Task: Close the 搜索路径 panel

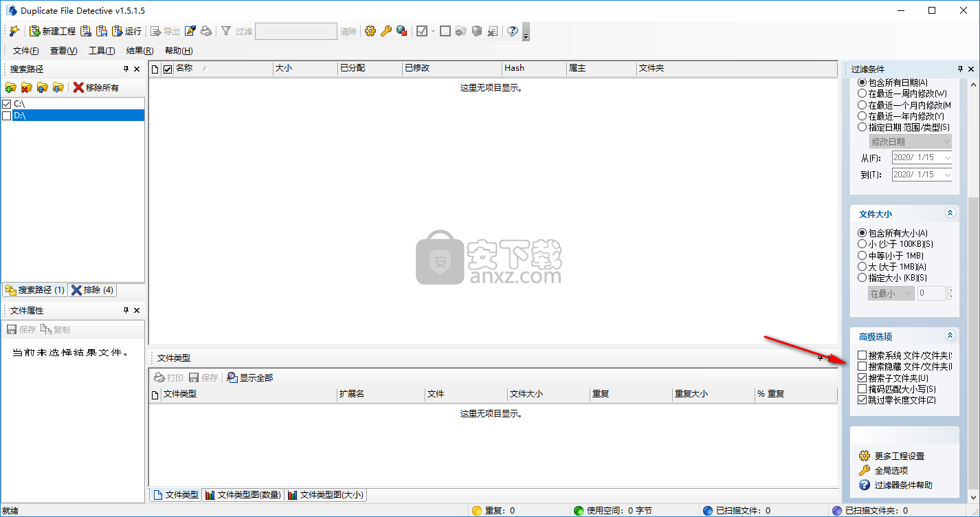Action: pos(137,69)
